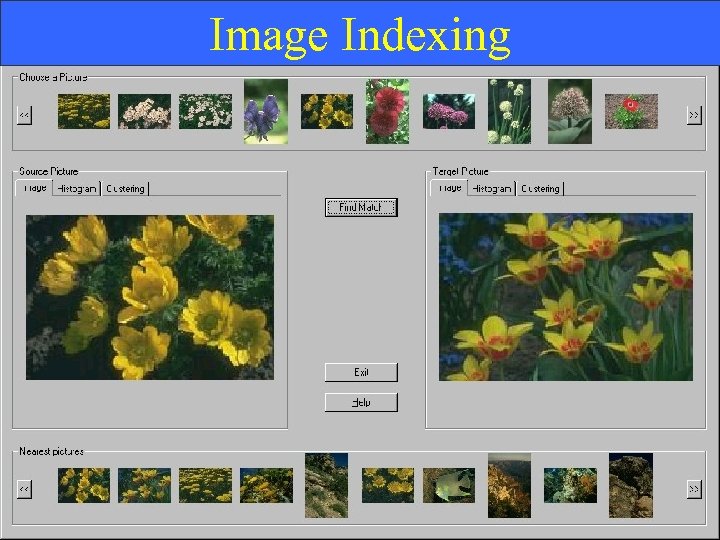The height and width of the screenshot is (540, 720).
Task: Go to previous pictures in Nearest pictures strip
Action: coord(24,489)
